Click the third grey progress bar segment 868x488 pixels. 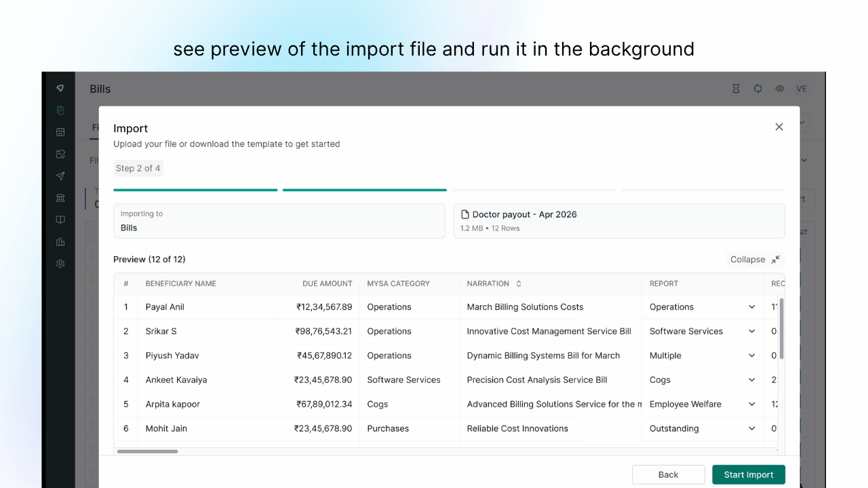[x=534, y=190]
